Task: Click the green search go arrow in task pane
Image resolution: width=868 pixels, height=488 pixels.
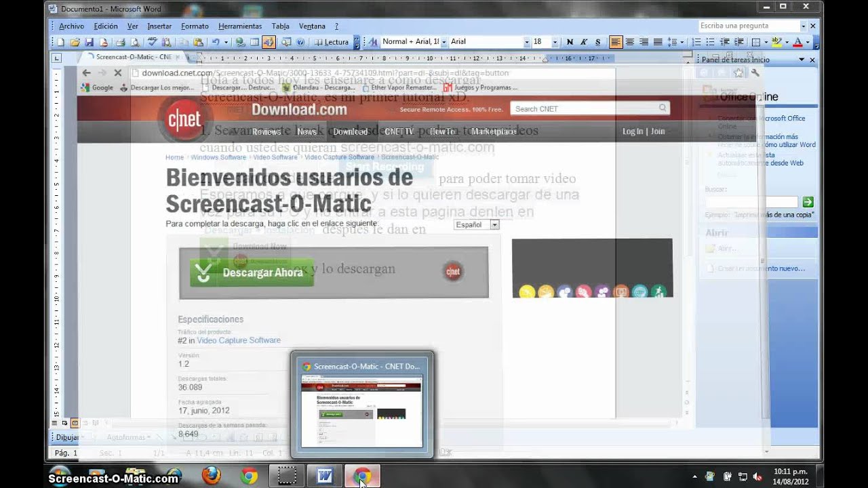Action: point(808,202)
